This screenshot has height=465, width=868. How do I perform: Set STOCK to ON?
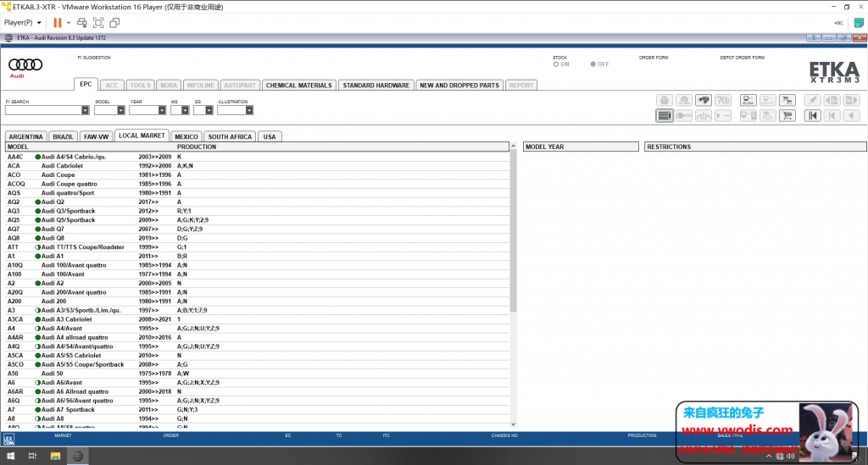[x=556, y=64]
